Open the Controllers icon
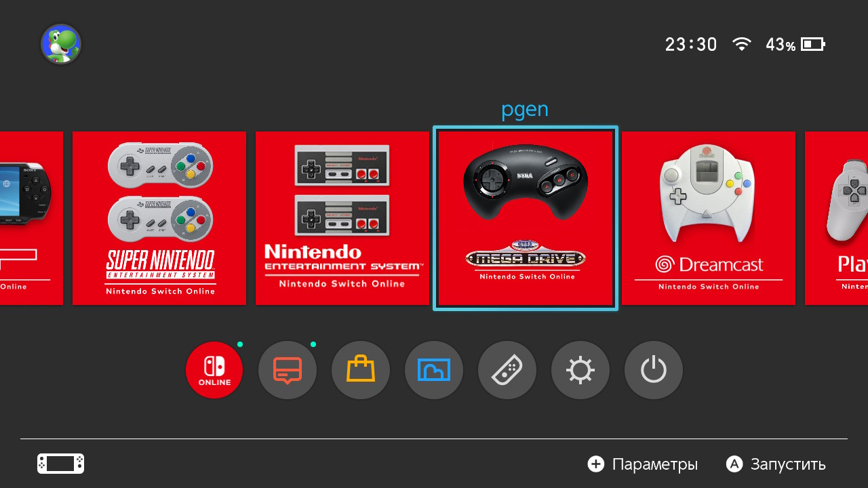 (507, 370)
